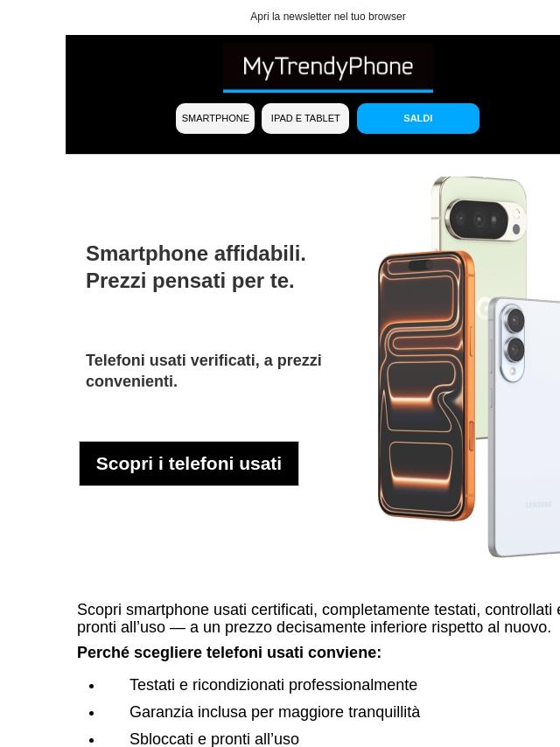
Task: Click the Perché scegliere telefoni usati heading
Action: pos(229,653)
